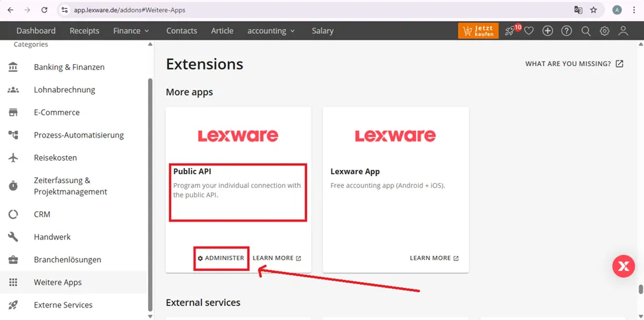Open the search magnifier icon
This screenshot has width=644, height=320.
[586, 31]
